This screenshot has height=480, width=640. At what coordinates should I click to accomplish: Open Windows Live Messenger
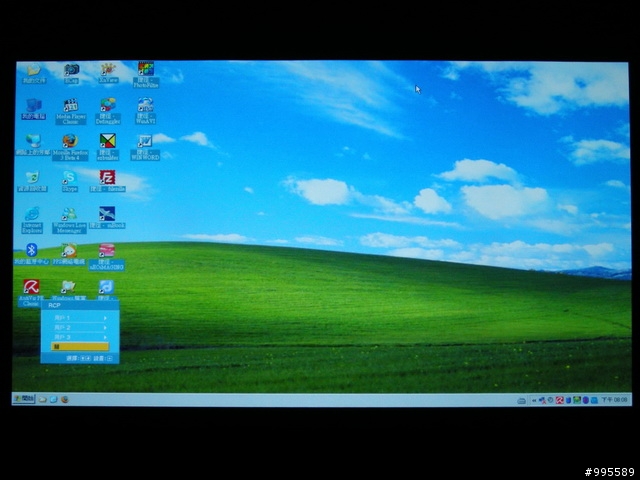point(69,220)
